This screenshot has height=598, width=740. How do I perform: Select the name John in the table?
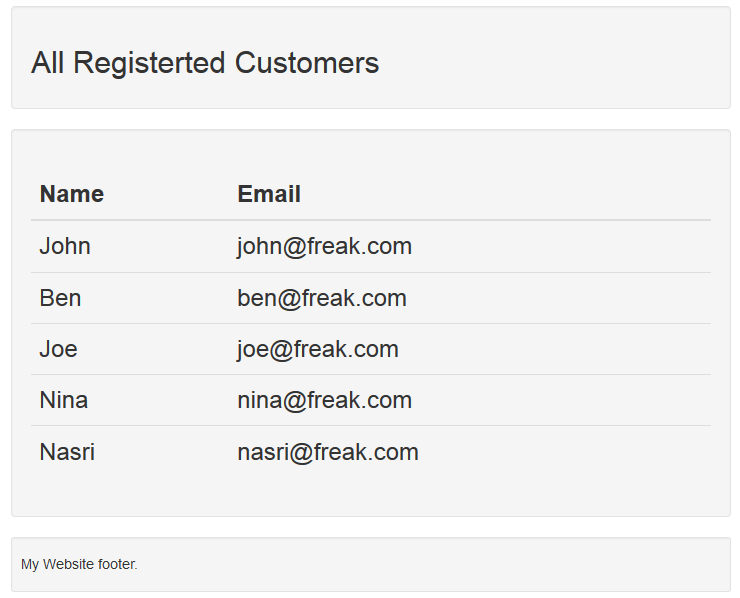point(65,246)
